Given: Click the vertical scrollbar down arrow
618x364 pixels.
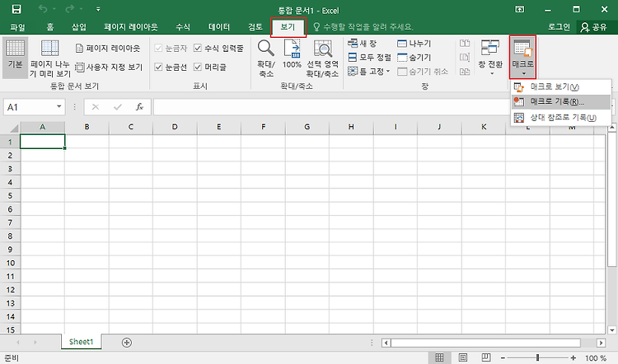Looking at the screenshot, I should point(611,330).
